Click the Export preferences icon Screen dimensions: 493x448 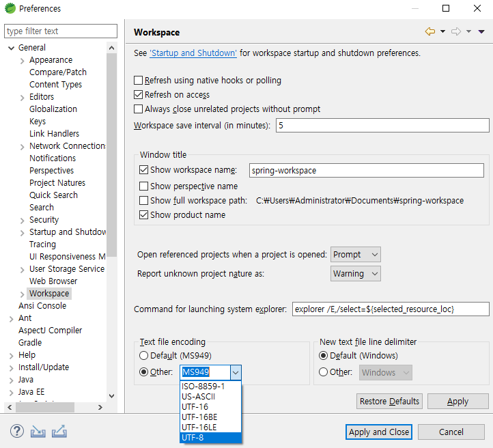pyautogui.click(x=59, y=431)
